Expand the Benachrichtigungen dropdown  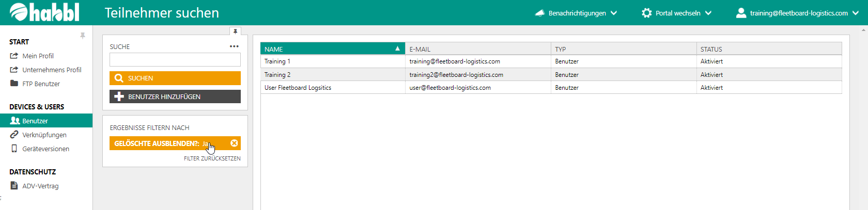(613, 13)
